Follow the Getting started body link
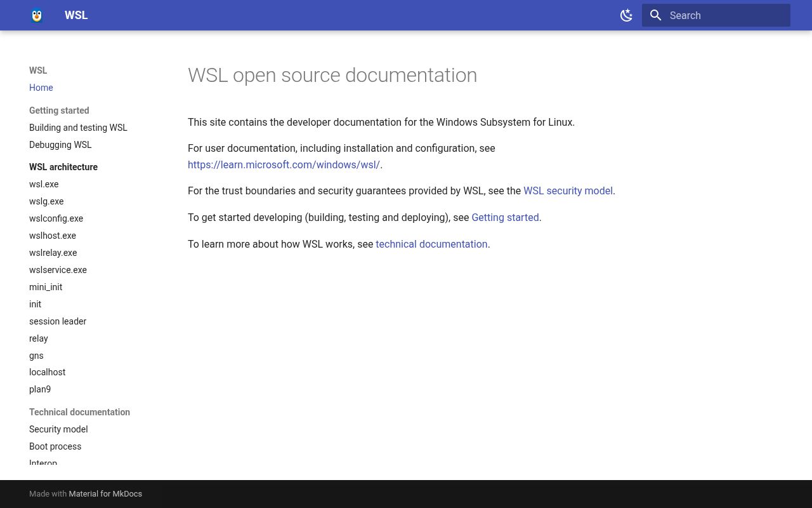812x508 pixels. coord(505,217)
